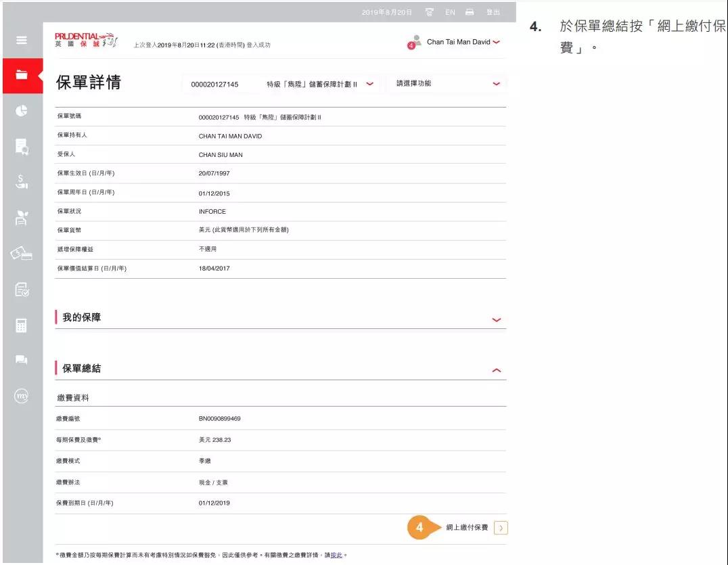
Task: Select policy holder CHAN TAI MAN DAVID
Action: click(230, 136)
